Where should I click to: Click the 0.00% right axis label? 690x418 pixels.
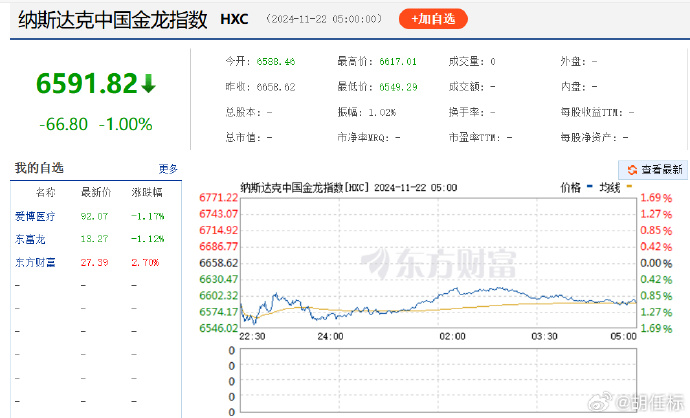(656, 263)
